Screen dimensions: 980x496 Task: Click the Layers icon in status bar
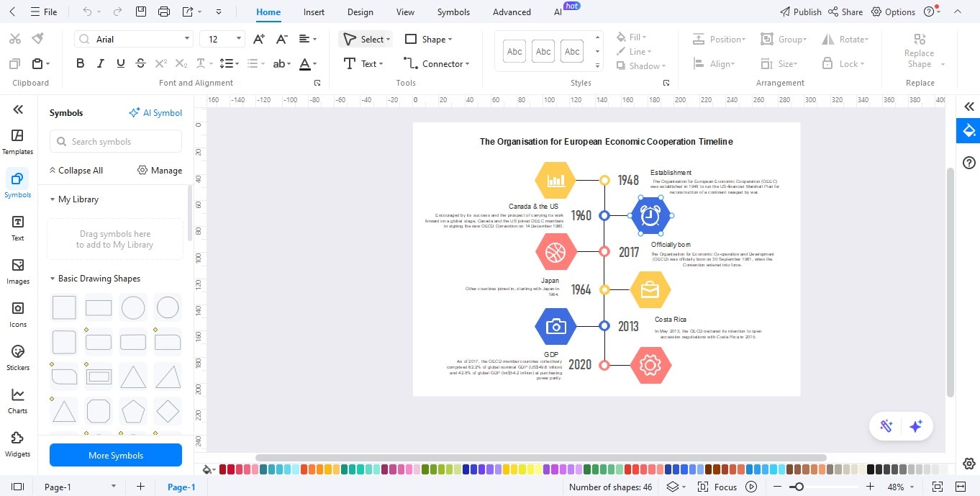(x=672, y=487)
